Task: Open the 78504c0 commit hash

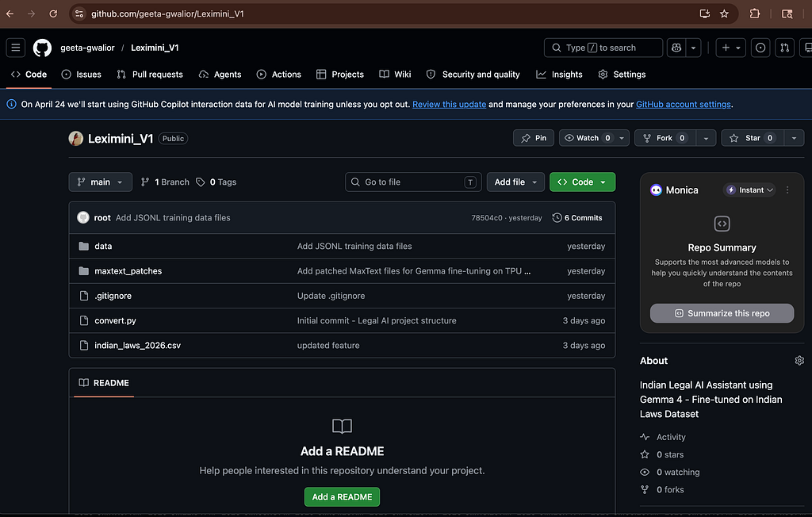Action: [x=486, y=218]
